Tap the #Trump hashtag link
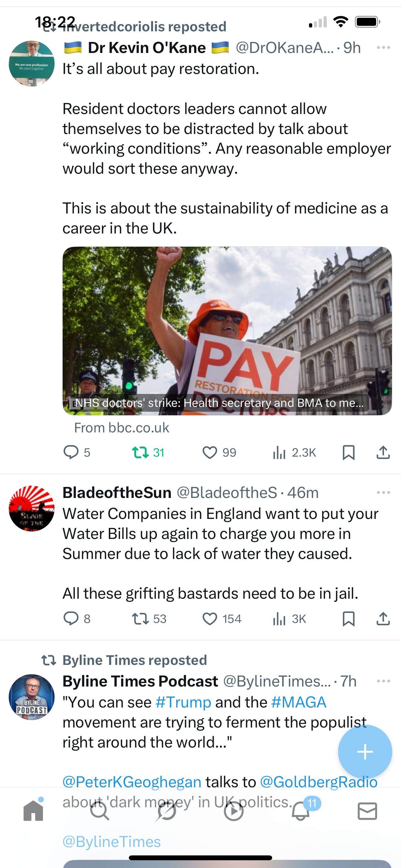This screenshot has height=868, width=401. [183, 702]
